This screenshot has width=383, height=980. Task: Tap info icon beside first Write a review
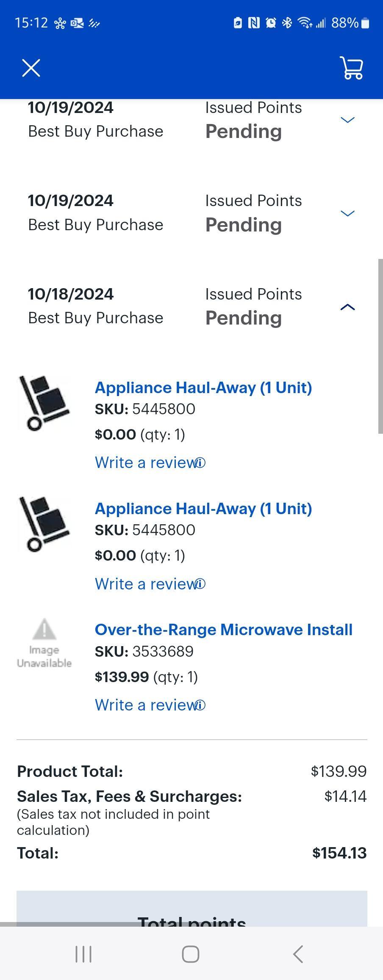coord(201,463)
